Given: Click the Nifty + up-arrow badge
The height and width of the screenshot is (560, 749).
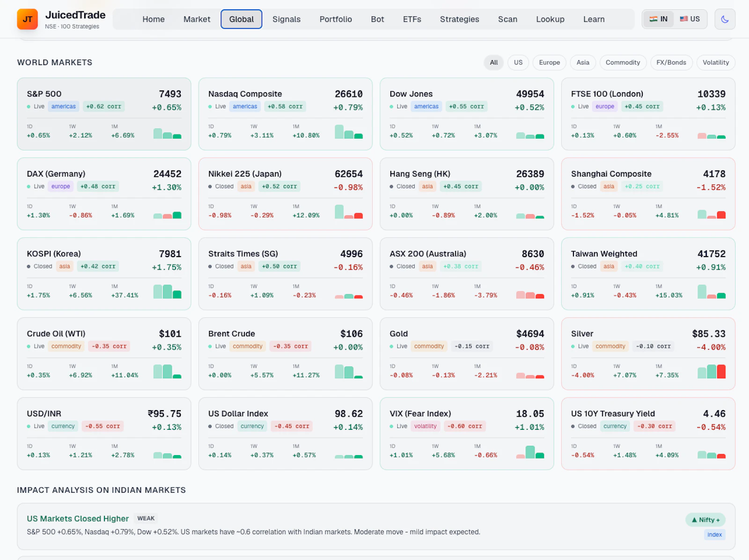Looking at the screenshot, I should pos(705,520).
